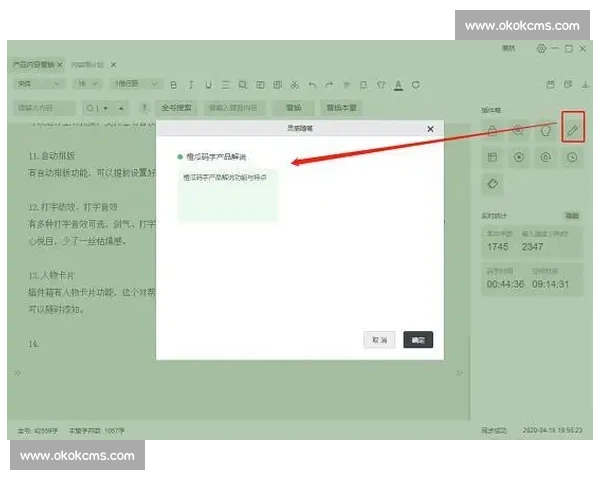Close the inspiration notes dialog with X
The image size is (600, 480).
tap(430, 129)
